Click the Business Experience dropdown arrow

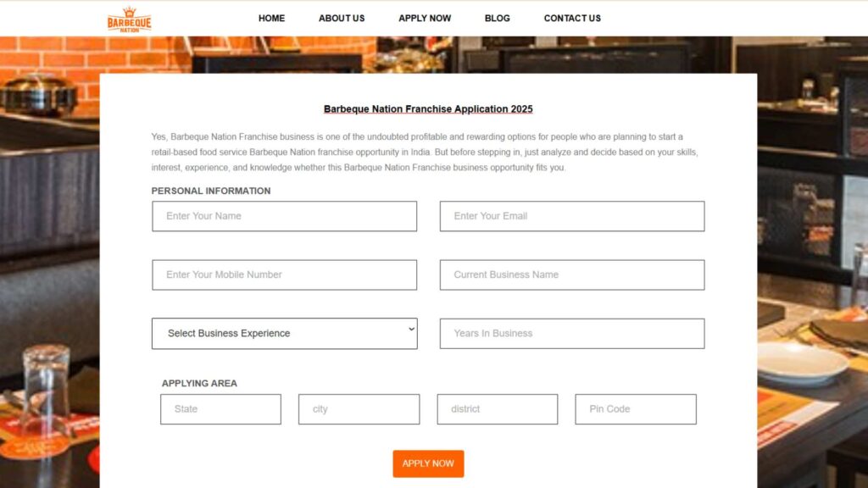pos(411,329)
